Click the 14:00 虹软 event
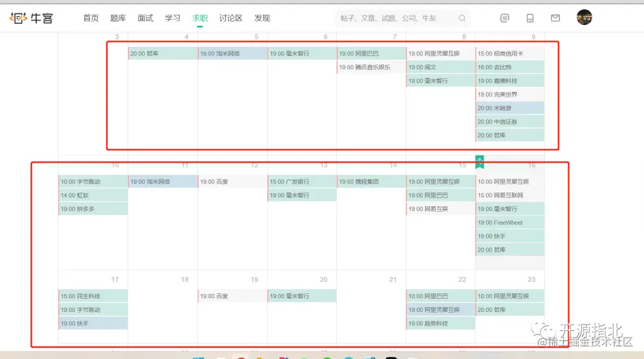 (93, 195)
